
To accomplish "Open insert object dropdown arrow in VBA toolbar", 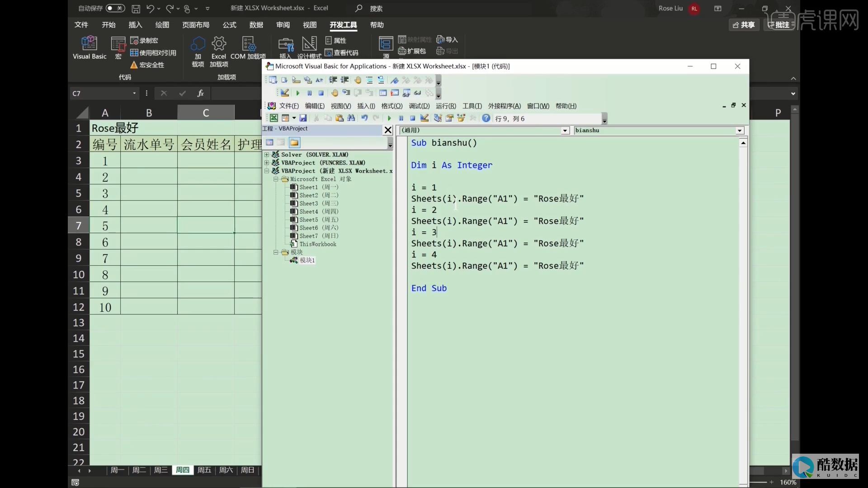I will click(294, 118).
